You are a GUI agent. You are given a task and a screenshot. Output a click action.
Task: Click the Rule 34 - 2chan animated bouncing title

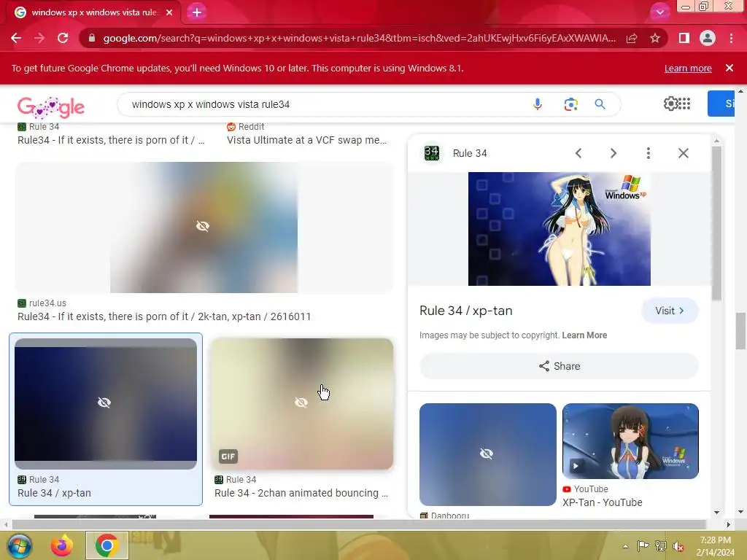[x=301, y=493]
